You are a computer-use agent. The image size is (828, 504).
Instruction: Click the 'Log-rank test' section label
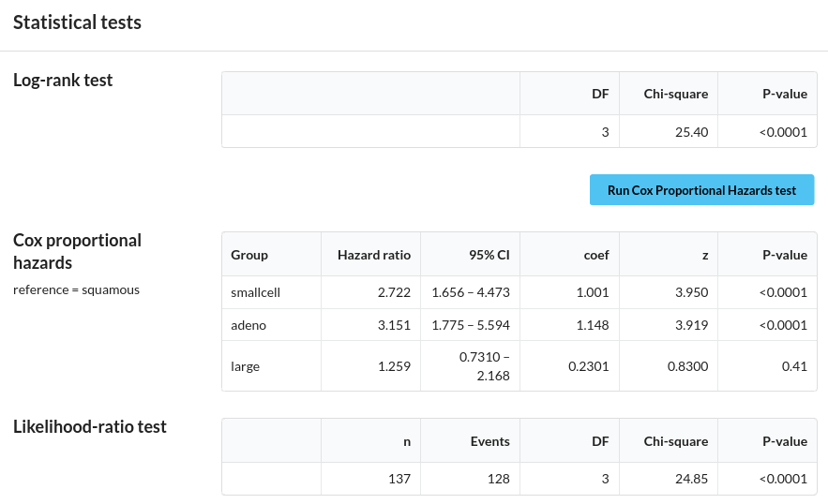[x=63, y=81]
